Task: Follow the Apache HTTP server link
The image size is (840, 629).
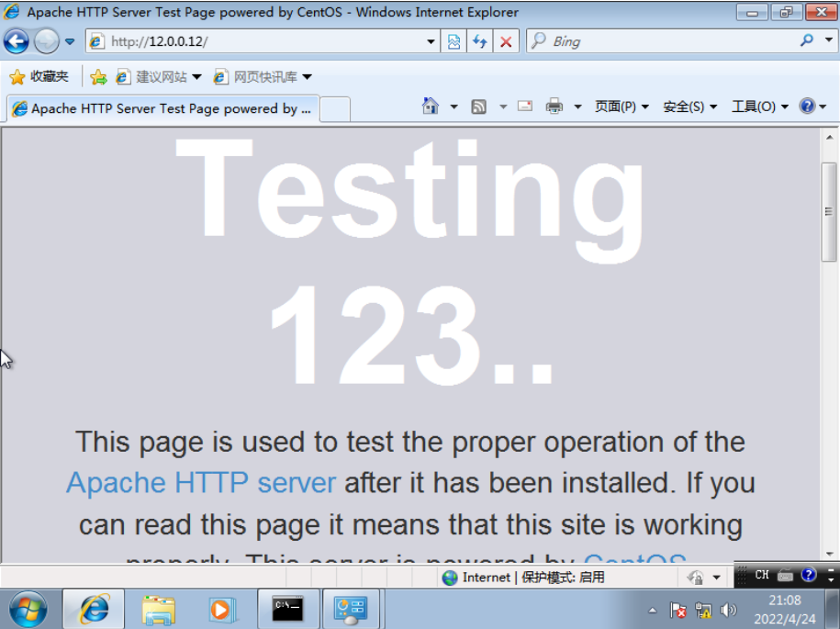Action: tap(201, 482)
